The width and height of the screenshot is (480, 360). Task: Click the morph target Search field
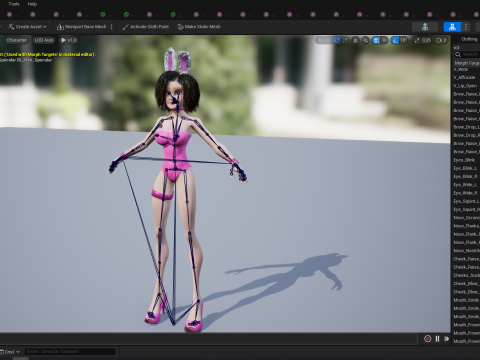[x=467, y=54]
